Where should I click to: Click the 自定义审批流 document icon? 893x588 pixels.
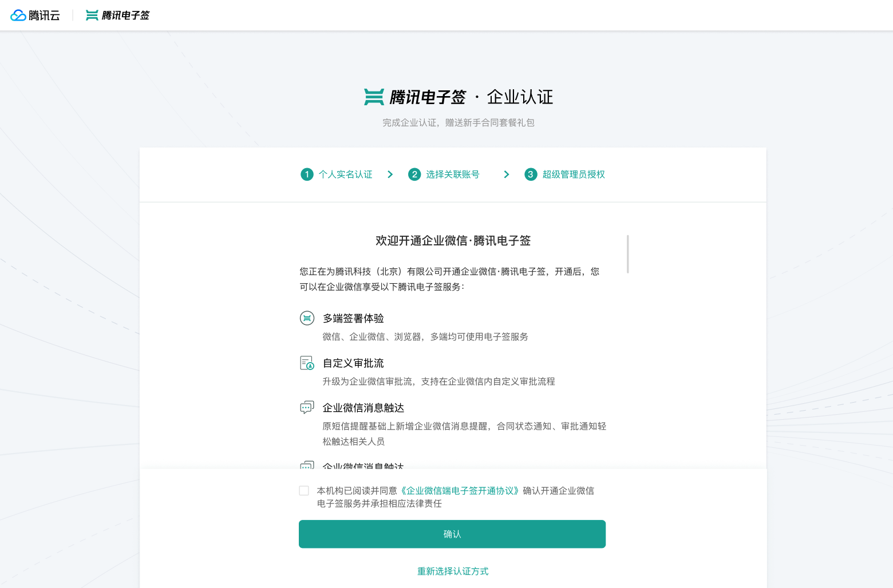coord(307,363)
